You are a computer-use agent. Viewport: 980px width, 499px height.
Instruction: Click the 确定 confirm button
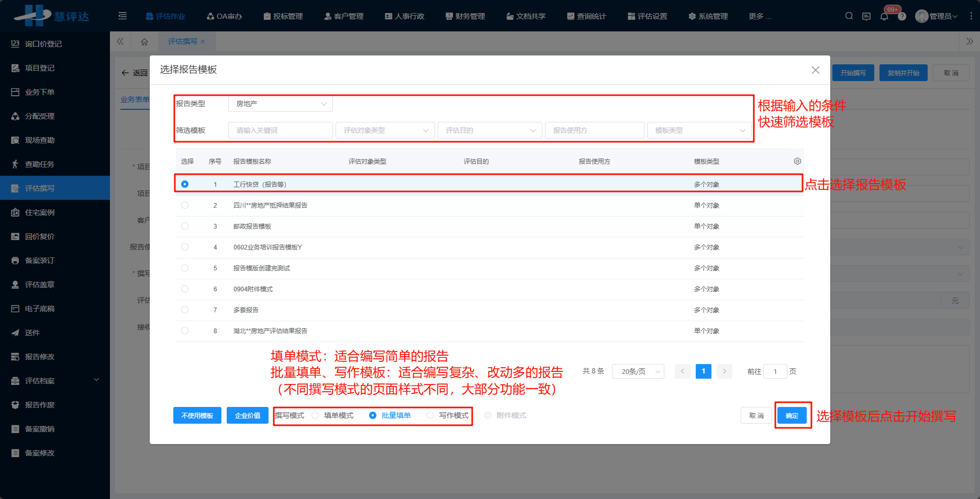tap(792, 415)
